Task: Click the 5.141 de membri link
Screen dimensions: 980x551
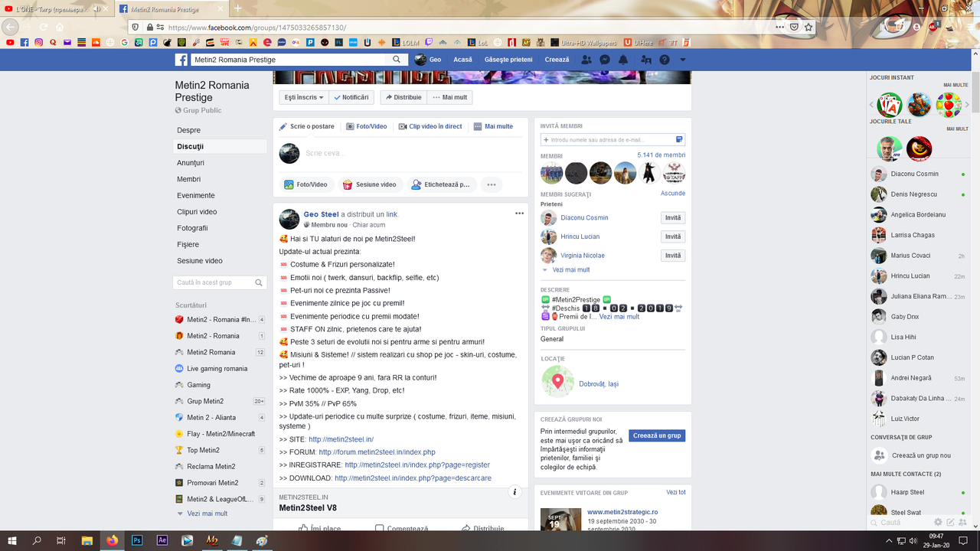Action: coord(661,155)
